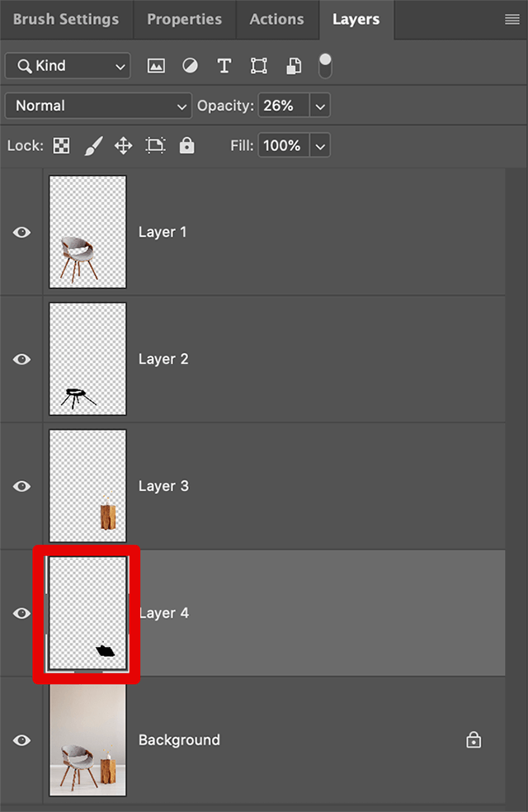Flip the layer filtering on/off switch

pos(325,65)
